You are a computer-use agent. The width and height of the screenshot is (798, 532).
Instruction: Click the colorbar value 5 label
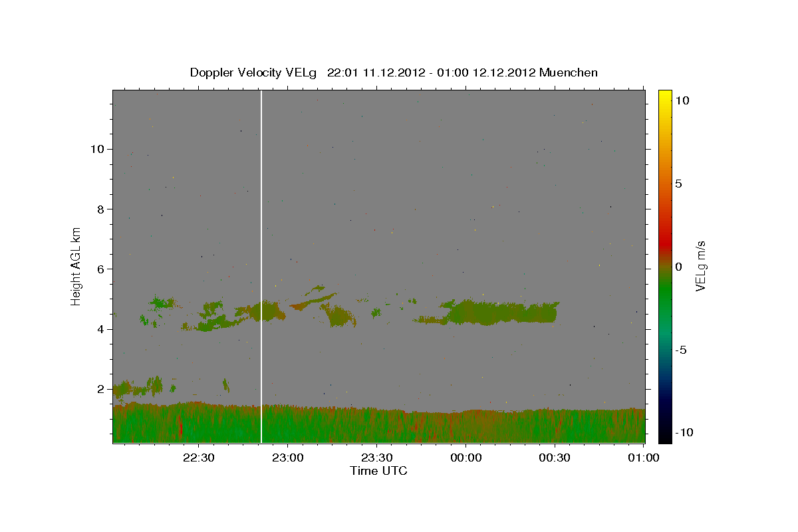678,184
